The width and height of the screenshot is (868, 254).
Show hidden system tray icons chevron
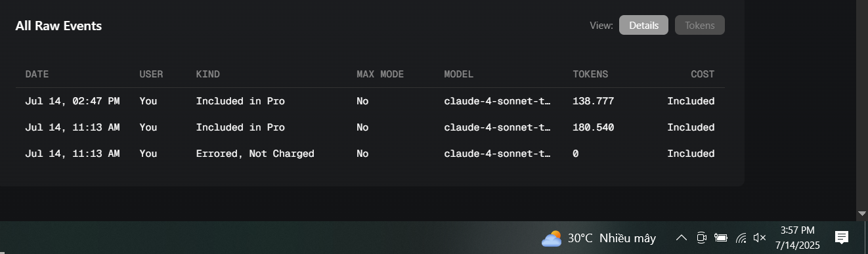[682, 238]
